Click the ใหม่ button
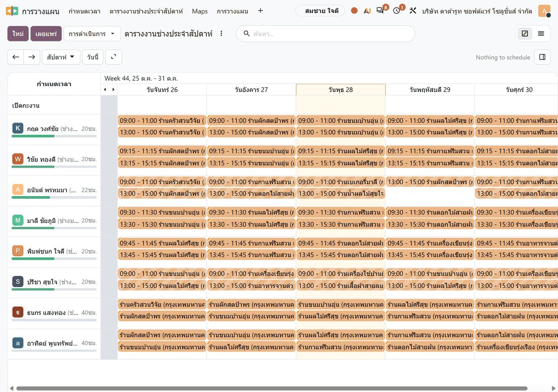The height and width of the screenshot is (392, 558). (18, 34)
